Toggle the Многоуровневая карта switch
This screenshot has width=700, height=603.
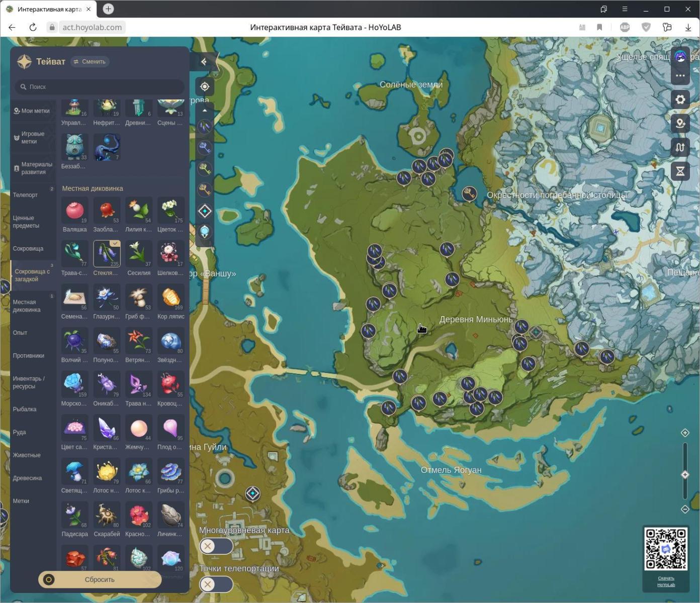[216, 546]
